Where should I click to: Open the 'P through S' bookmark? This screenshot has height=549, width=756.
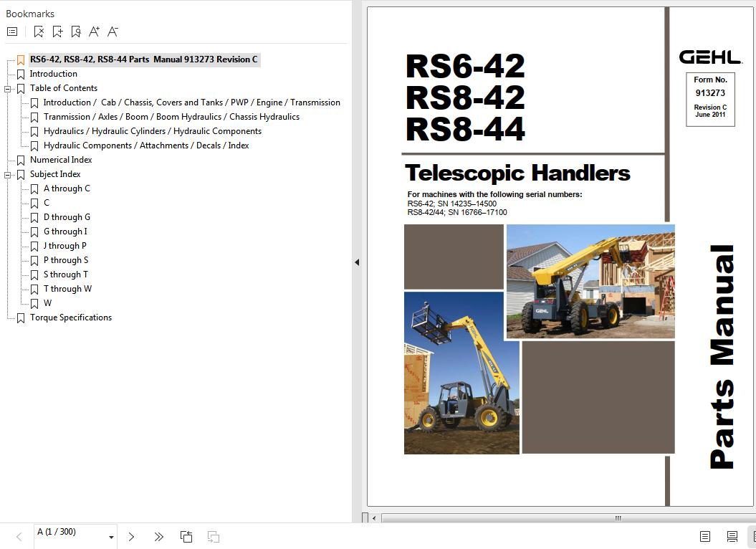(66, 260)
